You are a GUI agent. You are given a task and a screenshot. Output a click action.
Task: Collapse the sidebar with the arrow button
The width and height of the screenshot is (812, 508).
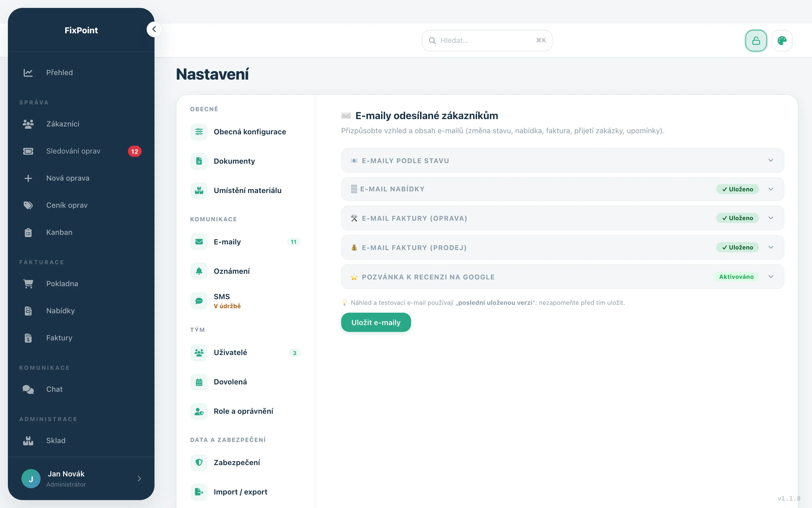154,29
